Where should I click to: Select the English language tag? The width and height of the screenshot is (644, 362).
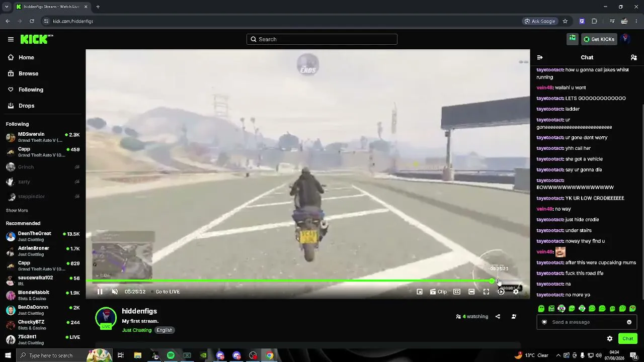point(165,330)
